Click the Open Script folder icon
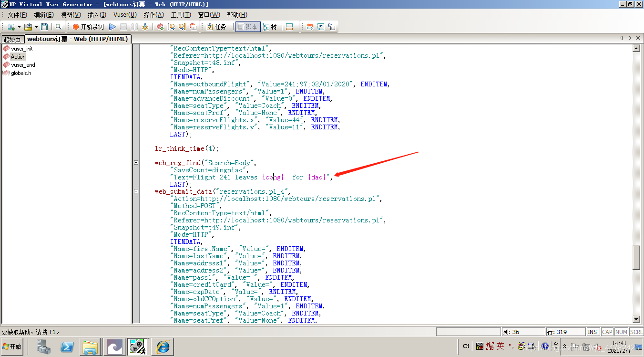This screenshot has height=357, width=644. [x=28, y=27]
